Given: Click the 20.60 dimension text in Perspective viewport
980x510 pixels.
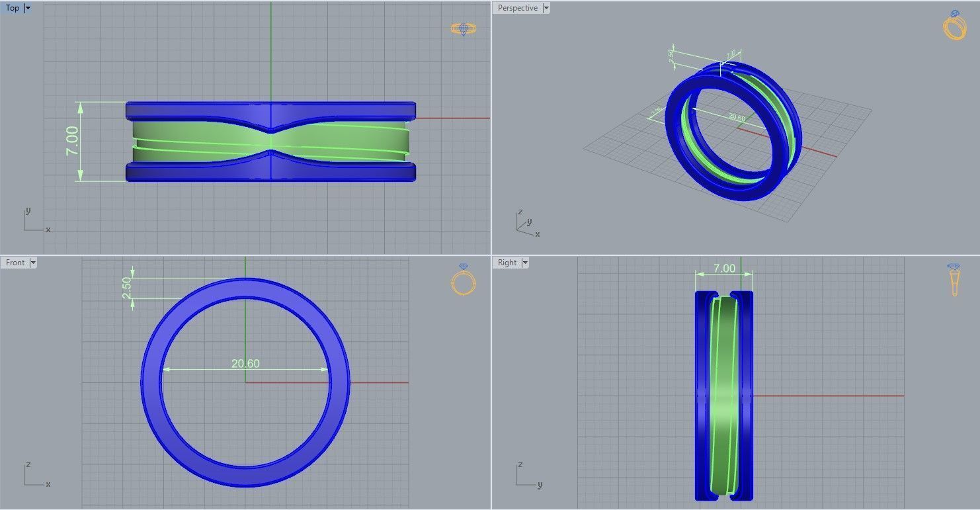Looking at the screenshot, I should [x=737, y=118].
